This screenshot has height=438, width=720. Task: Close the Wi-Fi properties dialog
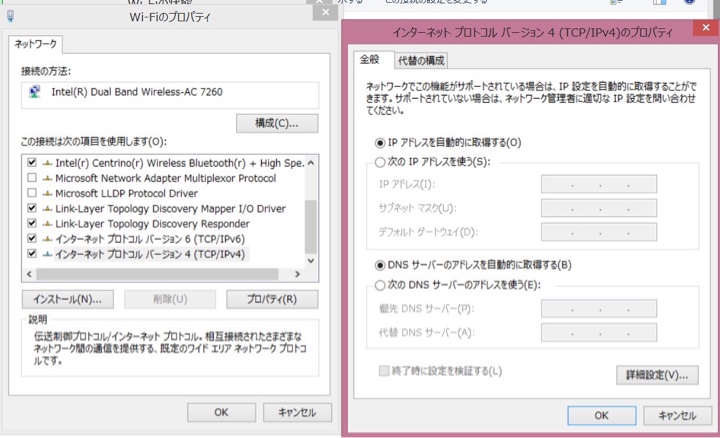point(326,12)
